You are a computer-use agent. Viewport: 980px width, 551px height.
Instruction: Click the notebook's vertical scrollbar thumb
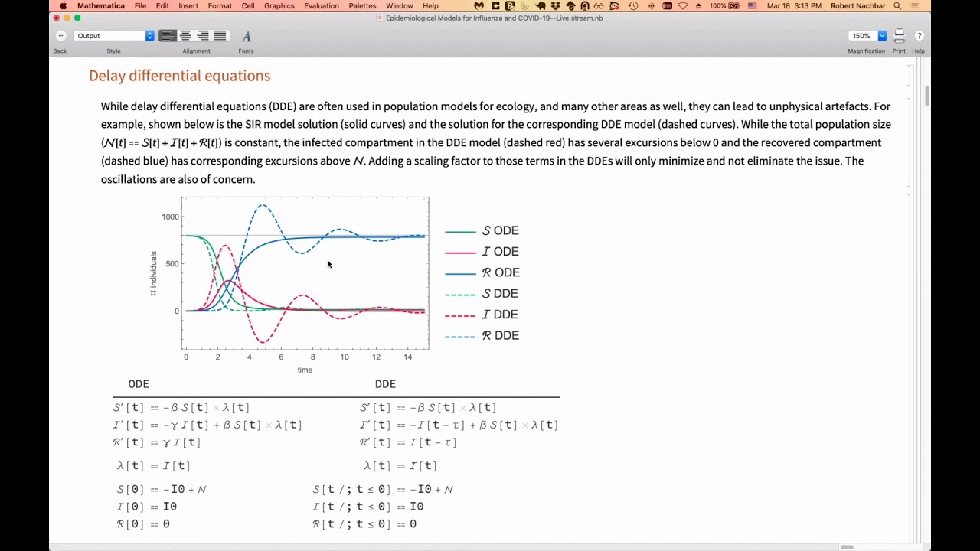coord(927,96)
